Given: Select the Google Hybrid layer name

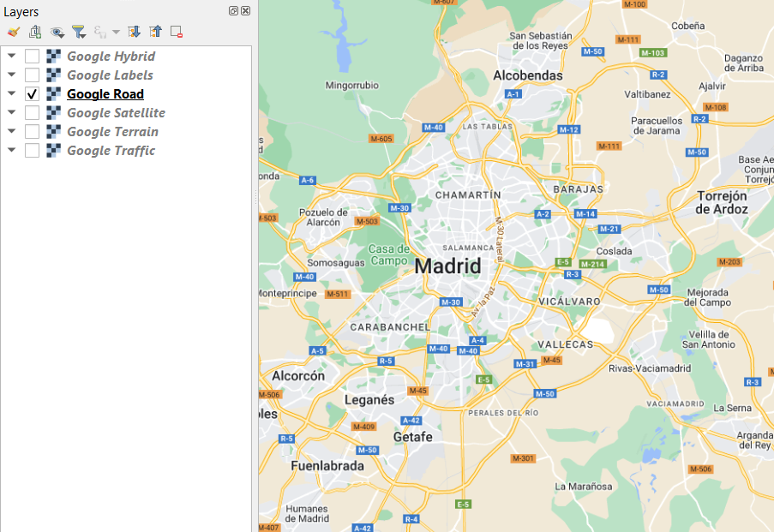Looking at the screenshot, I should [x=111, y=57].
